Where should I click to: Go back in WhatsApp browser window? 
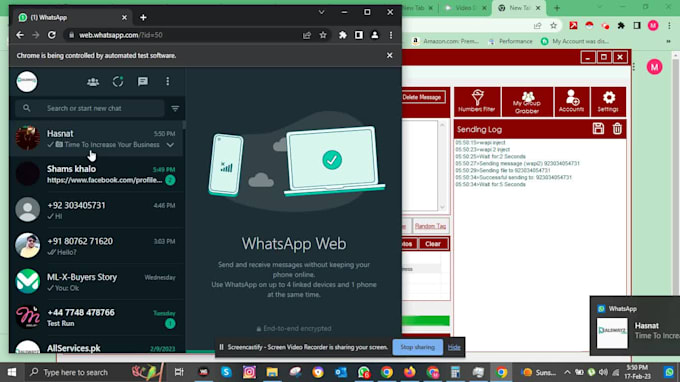click(20, 35)
